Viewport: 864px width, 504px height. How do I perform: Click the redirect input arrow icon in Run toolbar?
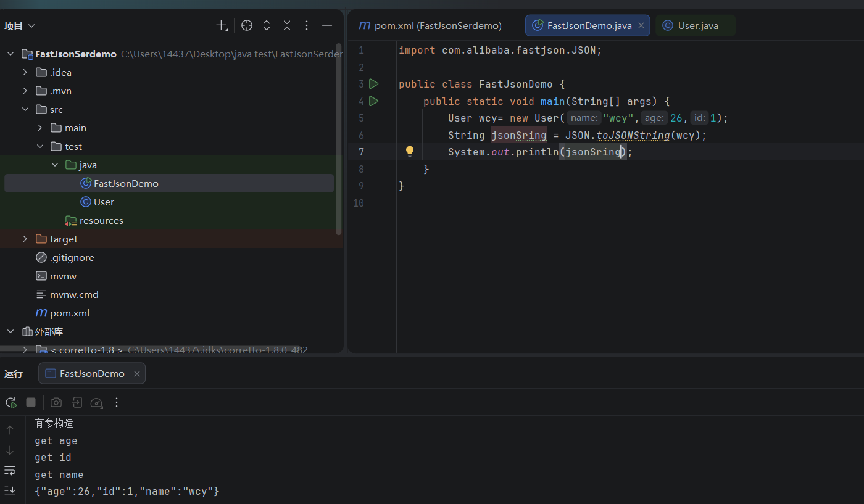tap(77, 402)
